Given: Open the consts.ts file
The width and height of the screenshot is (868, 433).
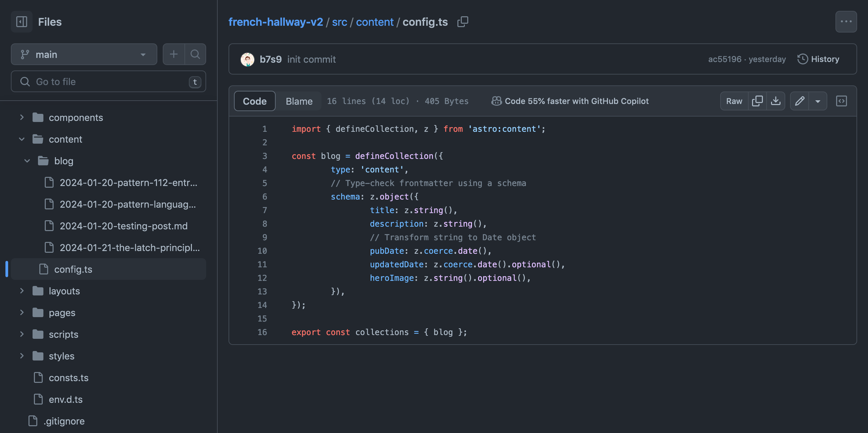Looking at the screenshot, I should [x=68, y=377].
